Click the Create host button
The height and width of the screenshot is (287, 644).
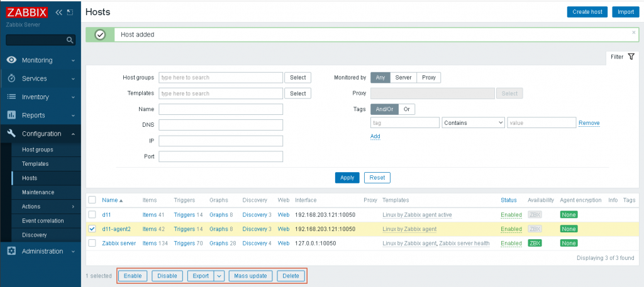tap(587, 12)
